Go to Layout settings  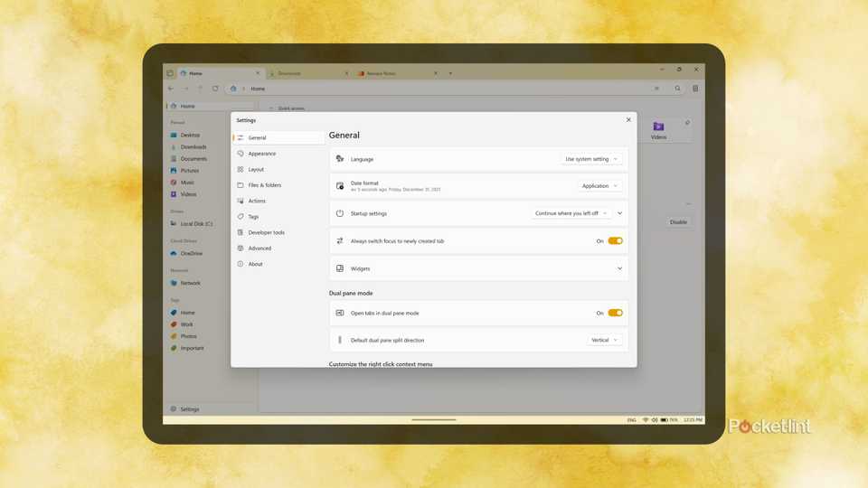tap(256, 169)
